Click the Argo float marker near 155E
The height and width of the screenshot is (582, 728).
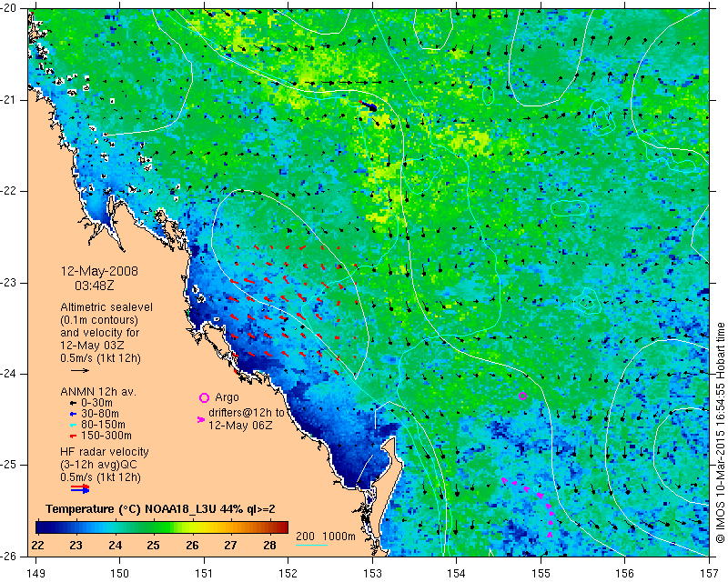[522, 396]
